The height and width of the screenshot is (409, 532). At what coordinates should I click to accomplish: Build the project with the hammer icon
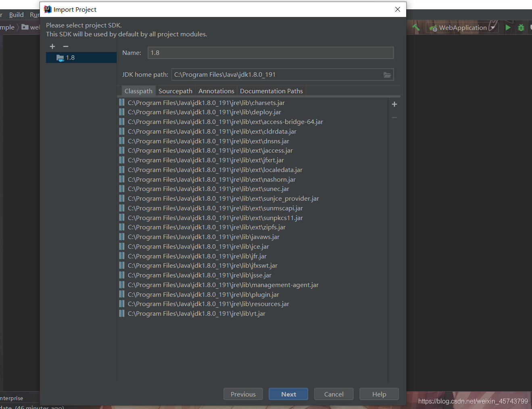[416, 27]
